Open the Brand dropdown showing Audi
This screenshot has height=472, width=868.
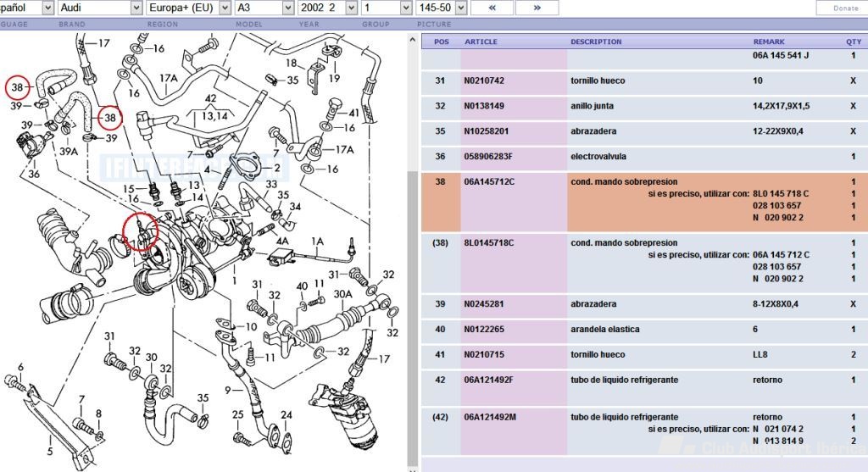(x=100, y=8)
